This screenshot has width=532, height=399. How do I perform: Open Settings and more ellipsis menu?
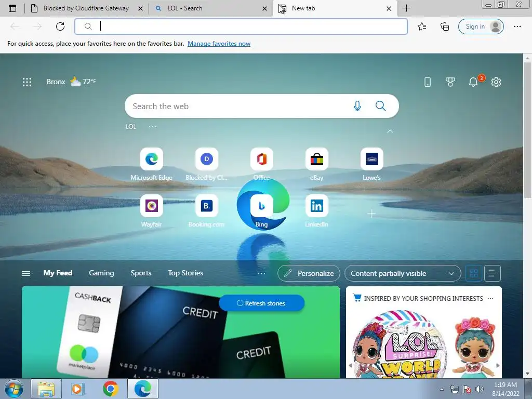point(517,26)
